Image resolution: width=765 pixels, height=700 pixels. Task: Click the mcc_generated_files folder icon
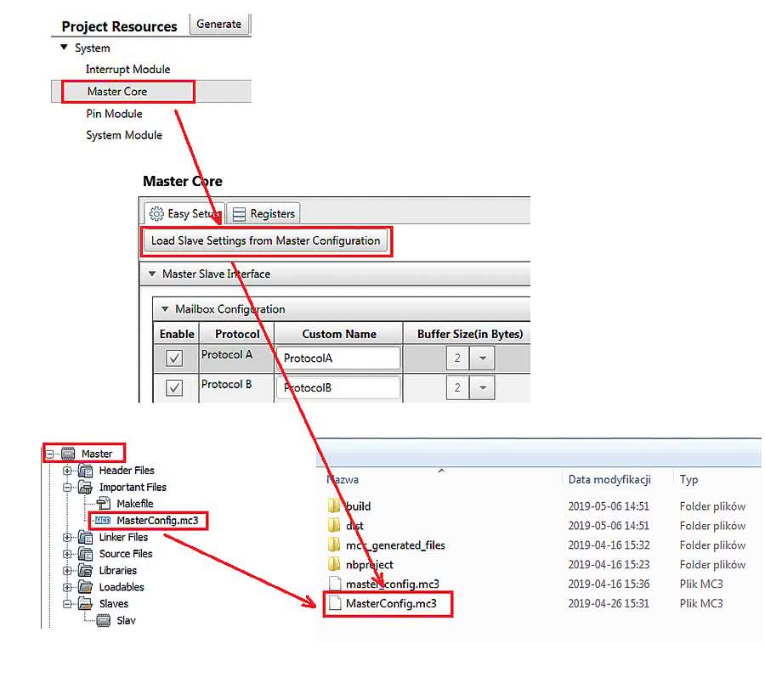(x=334, y=545)
